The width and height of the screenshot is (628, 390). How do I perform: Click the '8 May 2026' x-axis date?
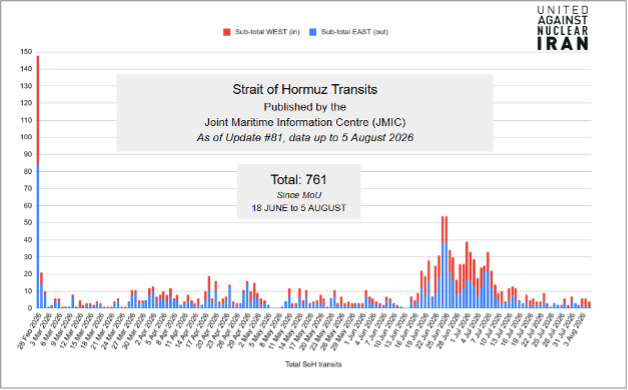270,329
